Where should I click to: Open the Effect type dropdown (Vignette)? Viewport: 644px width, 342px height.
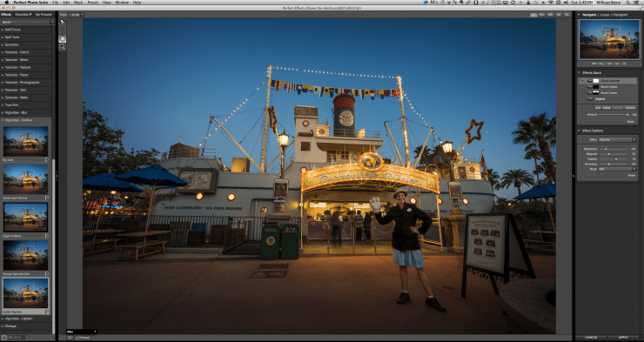(x=617, y=139)
